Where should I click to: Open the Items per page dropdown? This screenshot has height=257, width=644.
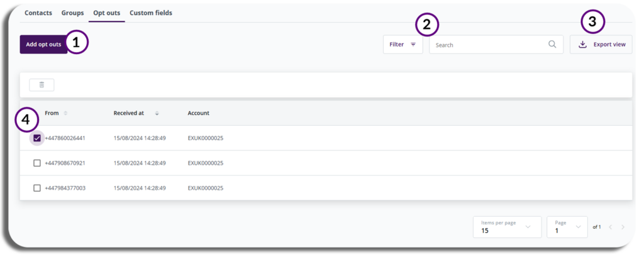508,227
